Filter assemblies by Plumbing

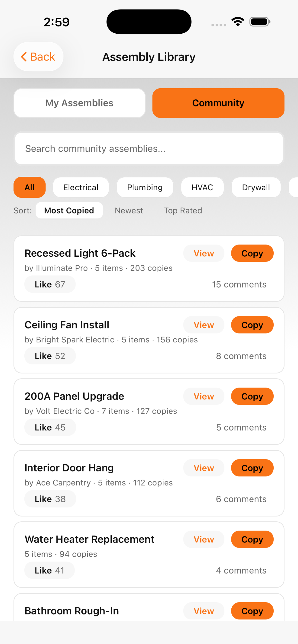(x=145, y=187)
